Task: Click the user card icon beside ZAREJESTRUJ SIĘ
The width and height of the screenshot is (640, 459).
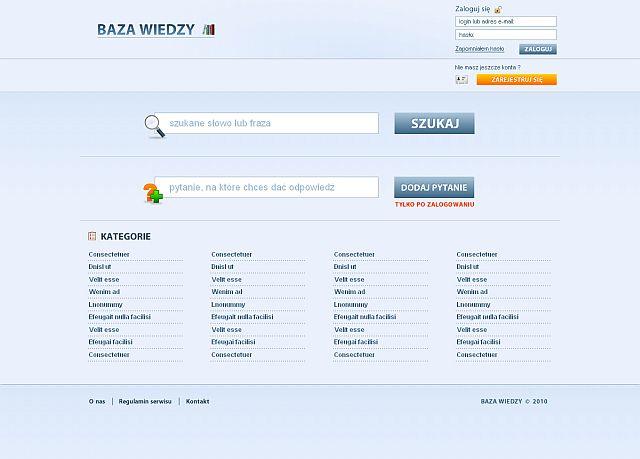Action: pyautogui.click(x=461, y=79)
